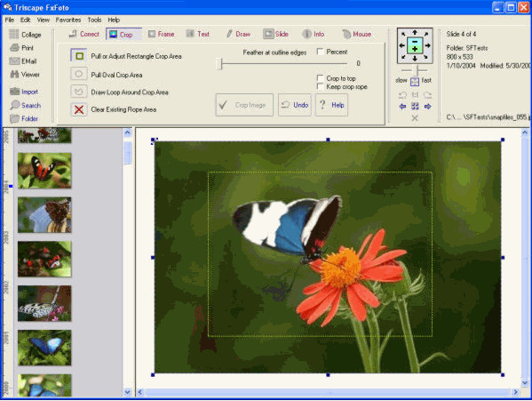This screenshot has height=401, width=532.
Task: Select the blue morpho butterfly thumbnail
Action: click(44, 348)
